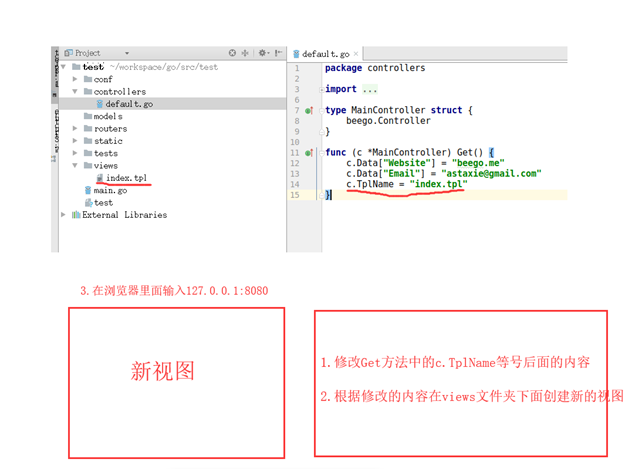Open the Project panel gear settings
Image resolution: width=642 pixels, height=469 pixels.
click(262, 53)
